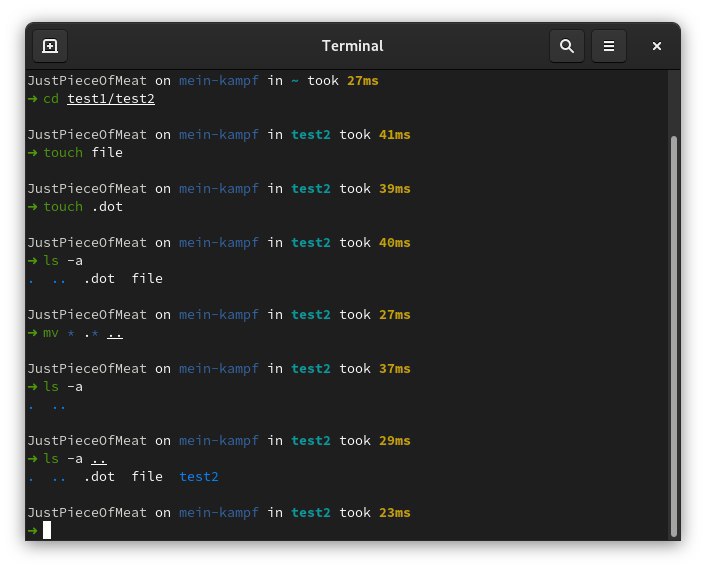The width and height of the screenshot is (706, 569).
Task: Click the underlined test1/test2 path
Action: tap(111, 99)
